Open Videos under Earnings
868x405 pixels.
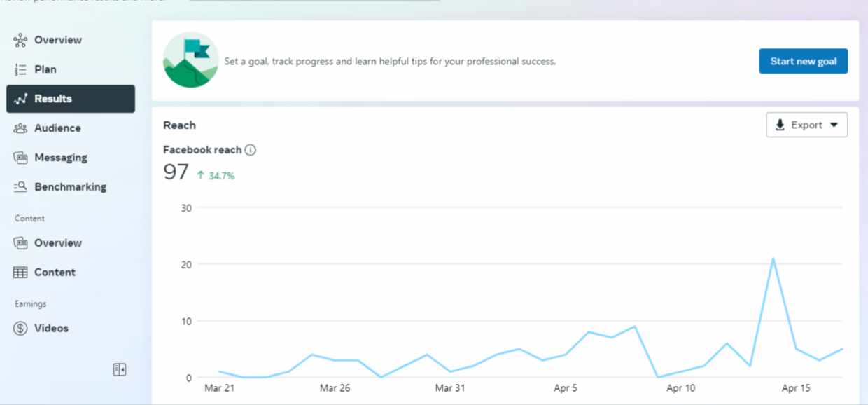pyautogui.click(x=51, y=329)
